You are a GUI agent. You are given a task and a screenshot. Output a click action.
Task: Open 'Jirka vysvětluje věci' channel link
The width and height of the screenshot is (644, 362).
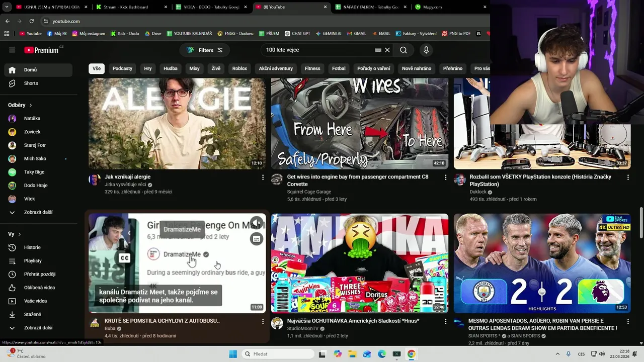125,185
